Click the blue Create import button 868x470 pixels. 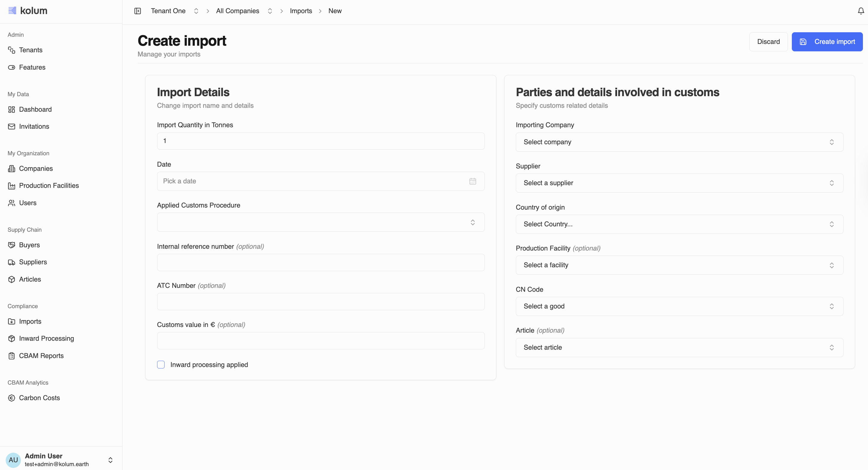[826, 42]
